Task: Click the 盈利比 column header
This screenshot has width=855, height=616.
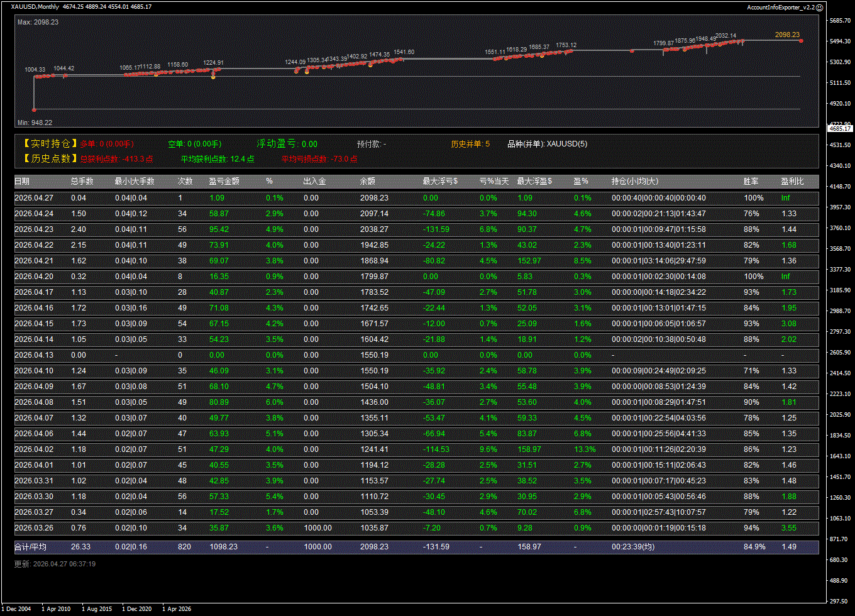Action: (792, 182)
